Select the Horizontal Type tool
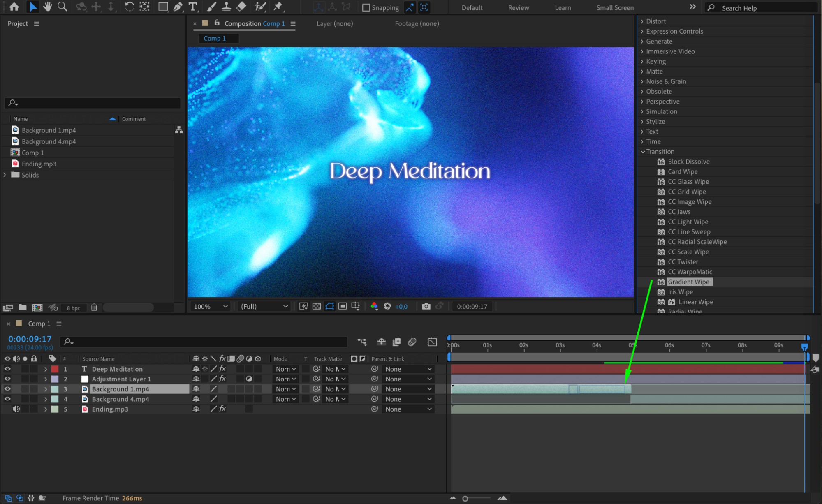This screenshot has height=504, width=822. pyautogui.click(x=192, y=7)
